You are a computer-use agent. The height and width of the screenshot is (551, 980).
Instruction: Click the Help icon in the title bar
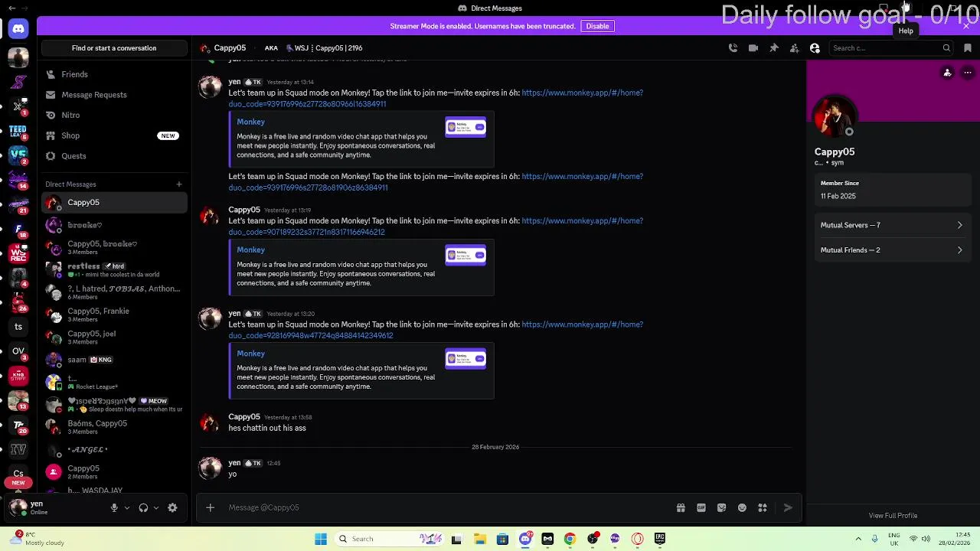906,8
